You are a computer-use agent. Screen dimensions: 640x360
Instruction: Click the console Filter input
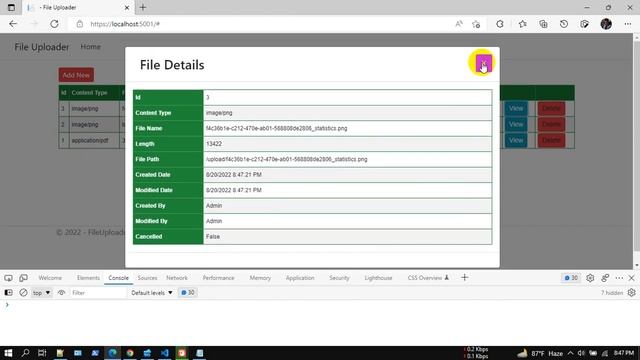[98, 293]
